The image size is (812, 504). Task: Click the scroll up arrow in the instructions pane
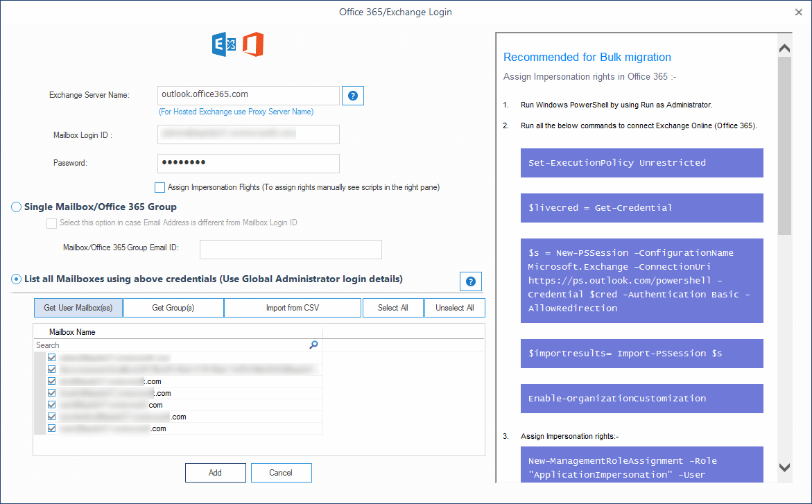(784, 48)
